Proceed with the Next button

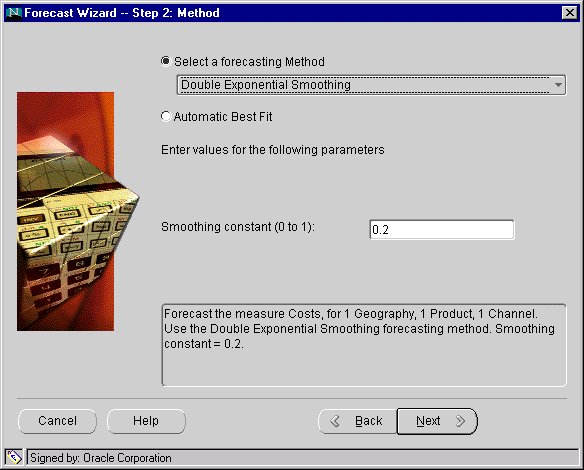coord(437,421)
